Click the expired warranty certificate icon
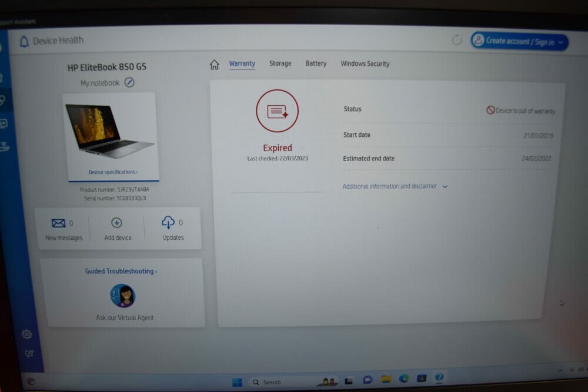The height and width of the screenshot is (392, 588). [277, 111]
